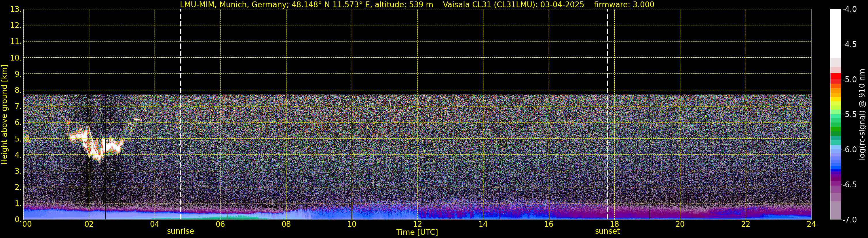Image resolution: width=868 pixels, height=238 pixels.
Task: Select the 'sunset' label below the axis
Action: [x=607, y=231]
